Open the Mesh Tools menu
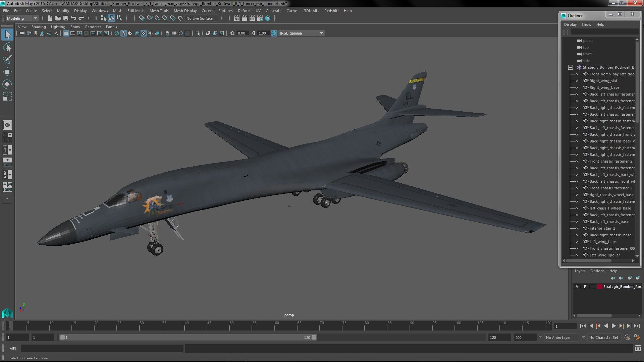The image size is (644, 362). [x=159, y=10]
